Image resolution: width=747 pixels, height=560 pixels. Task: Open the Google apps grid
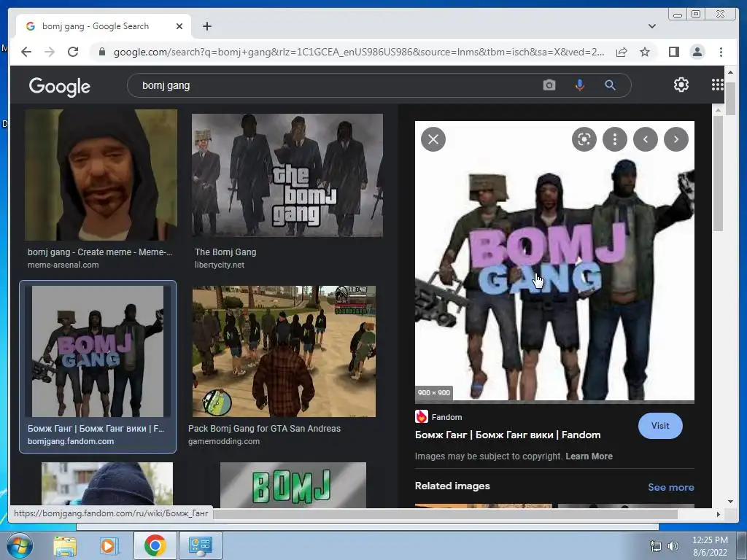click(718, 85)
